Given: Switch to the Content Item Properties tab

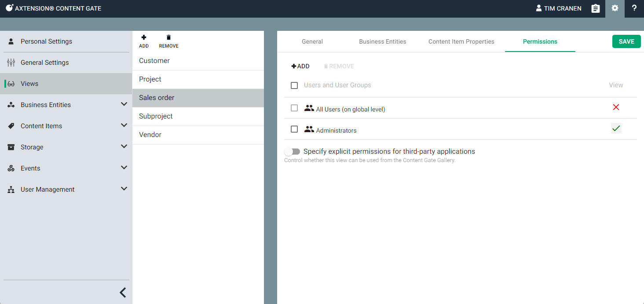Looking at the screenshot, I should [461, 41].
